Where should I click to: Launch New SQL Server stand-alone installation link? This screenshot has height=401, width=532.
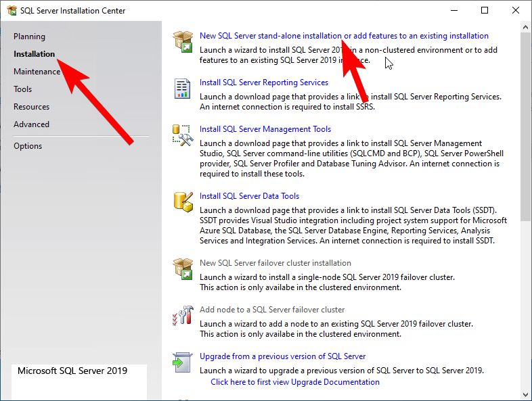click(x=344, y=36)
